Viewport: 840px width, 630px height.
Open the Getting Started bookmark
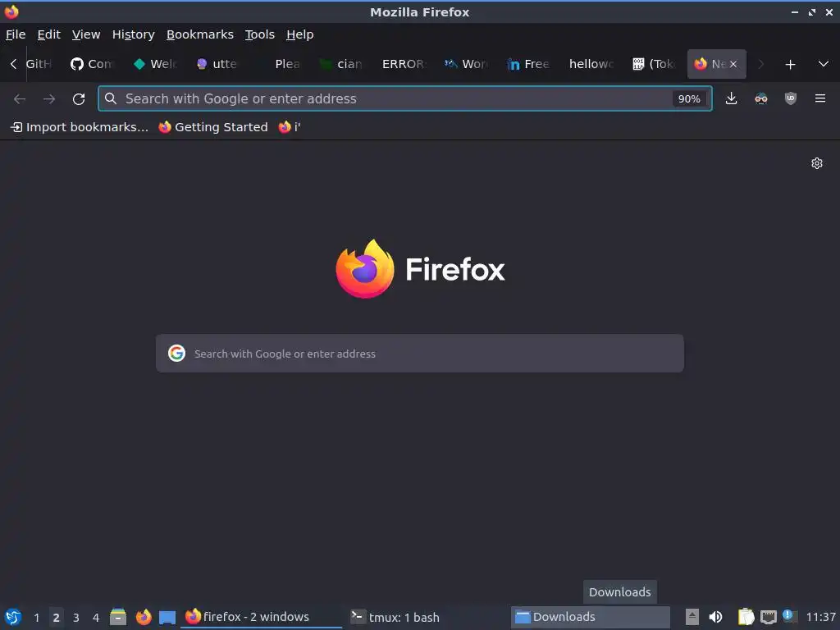(213, 127)
